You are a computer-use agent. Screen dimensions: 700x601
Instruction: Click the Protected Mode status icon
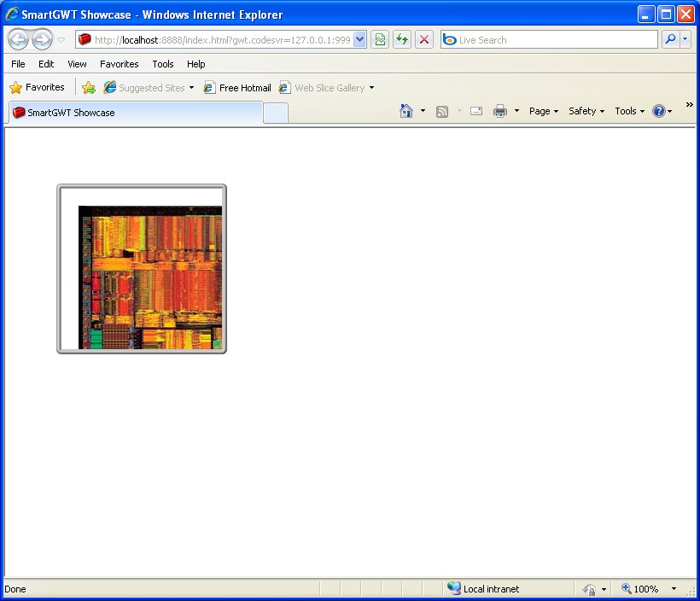(589, 589)
